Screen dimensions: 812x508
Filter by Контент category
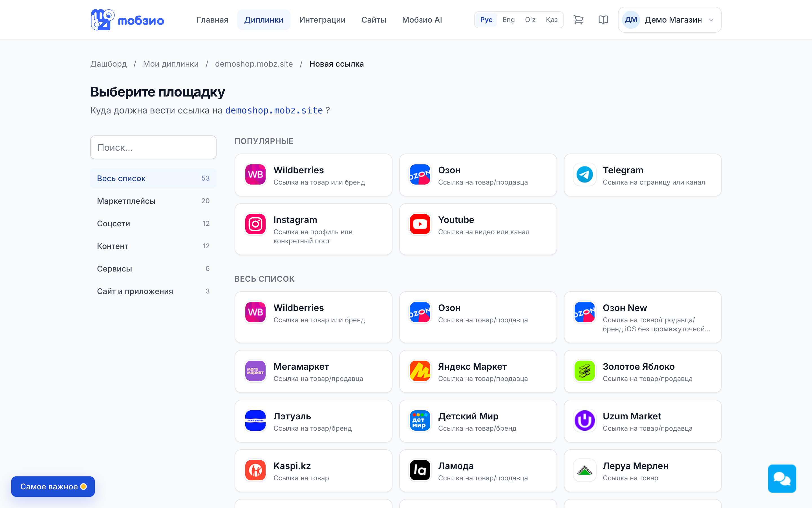153,246
